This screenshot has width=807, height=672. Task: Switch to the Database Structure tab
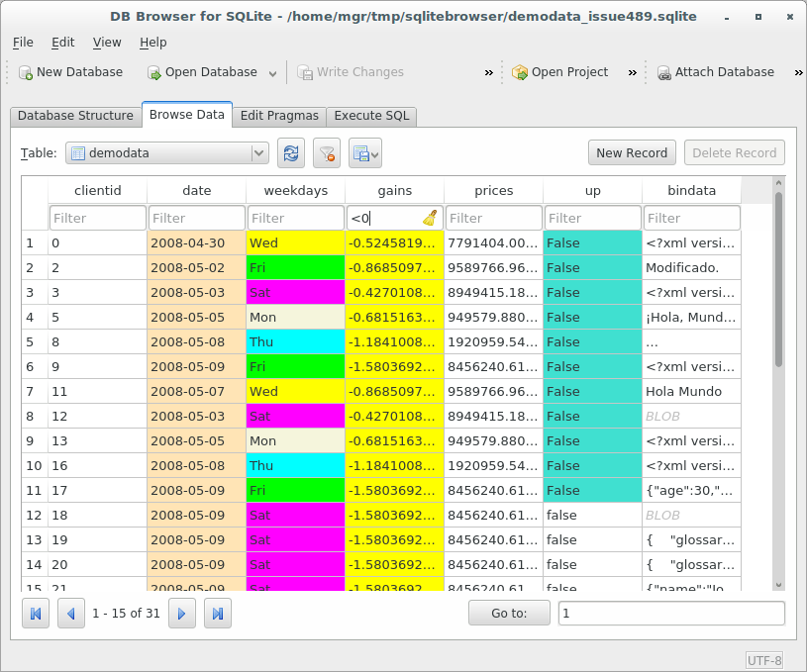point(75,115)
